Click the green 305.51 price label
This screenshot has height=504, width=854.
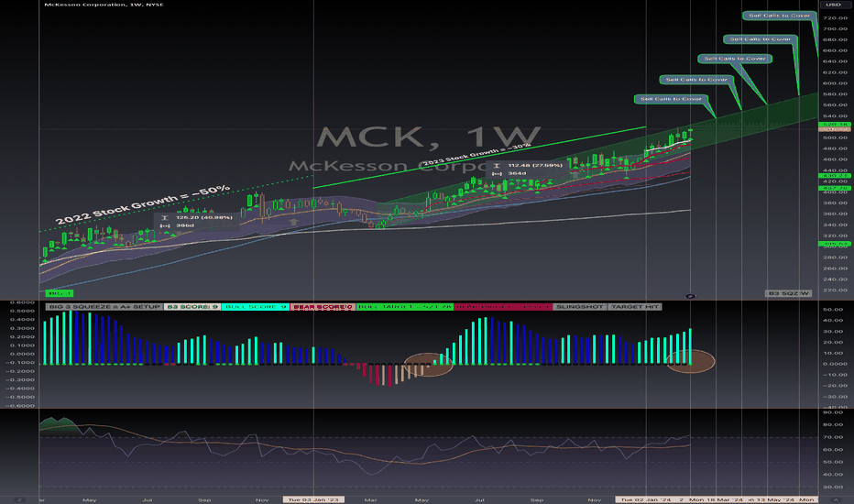(x=835, y=244)
